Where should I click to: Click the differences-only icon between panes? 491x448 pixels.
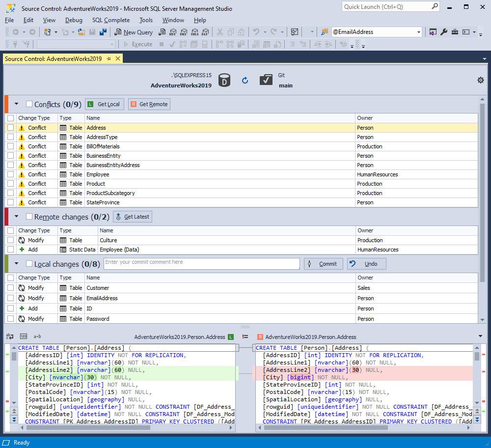245,337
